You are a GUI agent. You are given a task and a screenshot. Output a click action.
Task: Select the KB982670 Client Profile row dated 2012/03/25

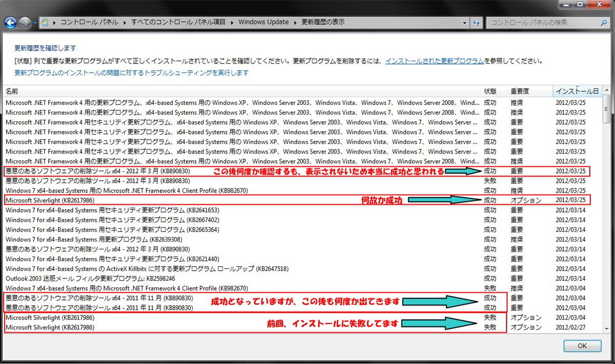302,190
